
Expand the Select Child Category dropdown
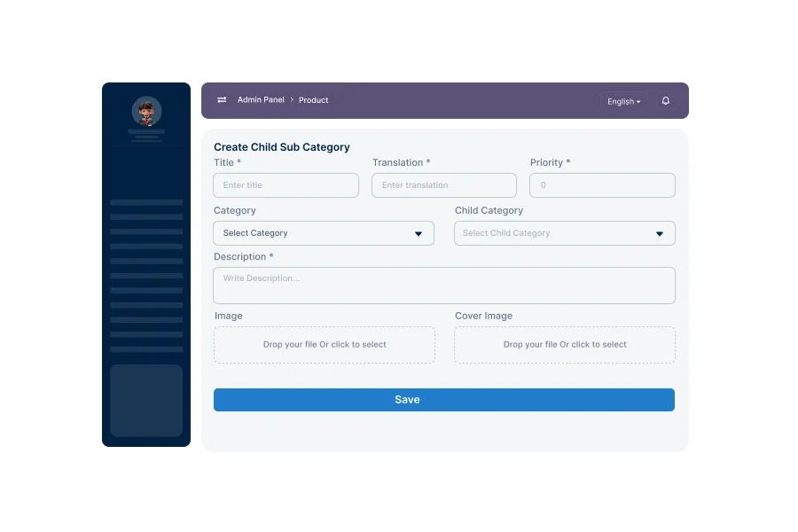pyautogui.click(x=565, y=233)
